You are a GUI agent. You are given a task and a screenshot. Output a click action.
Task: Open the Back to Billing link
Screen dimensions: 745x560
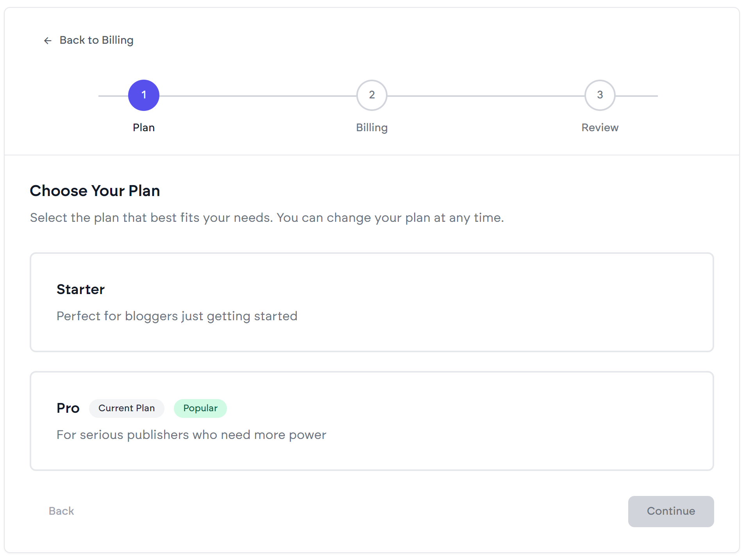point(88,40)
